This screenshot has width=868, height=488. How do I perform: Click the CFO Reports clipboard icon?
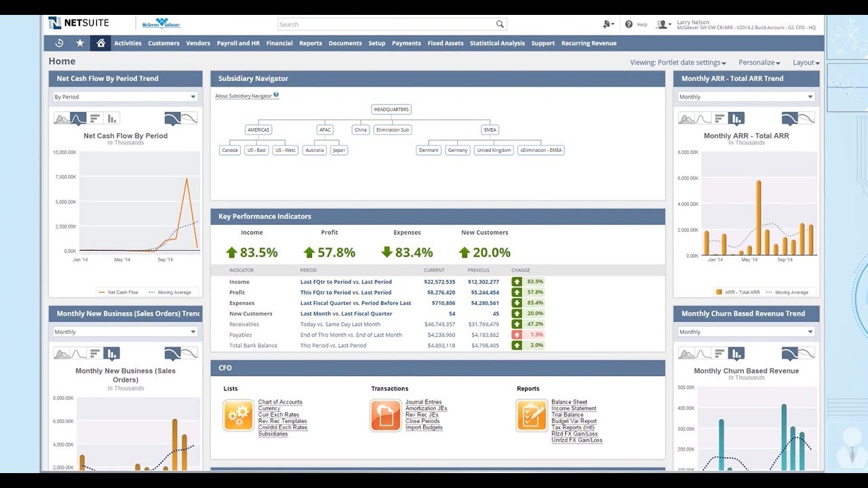532,415
